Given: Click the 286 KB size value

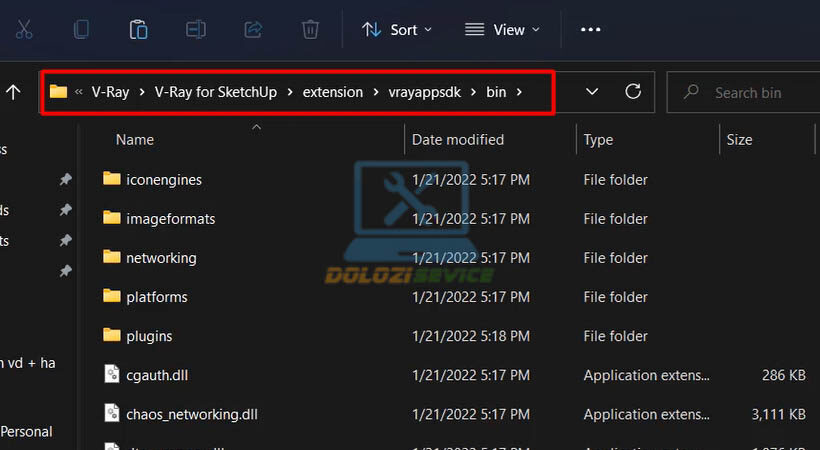Looking at the screenshot, I should click(783, 375).
